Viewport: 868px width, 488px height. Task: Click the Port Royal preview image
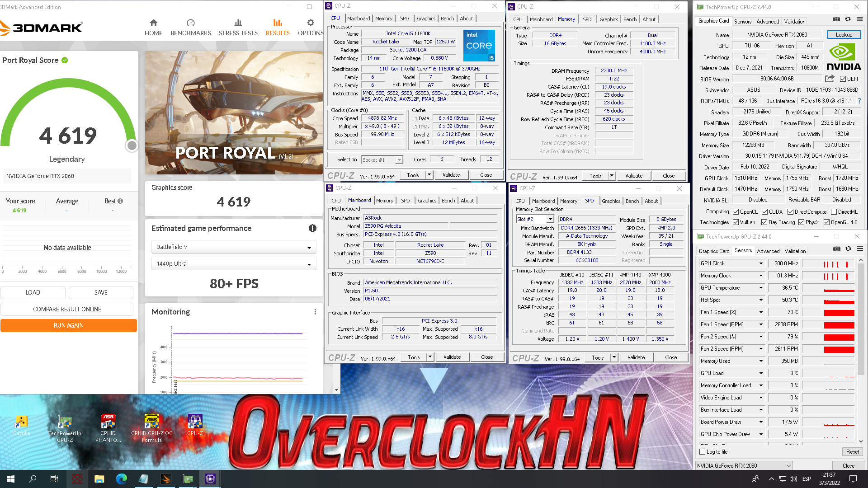click(x=234, y=113)
